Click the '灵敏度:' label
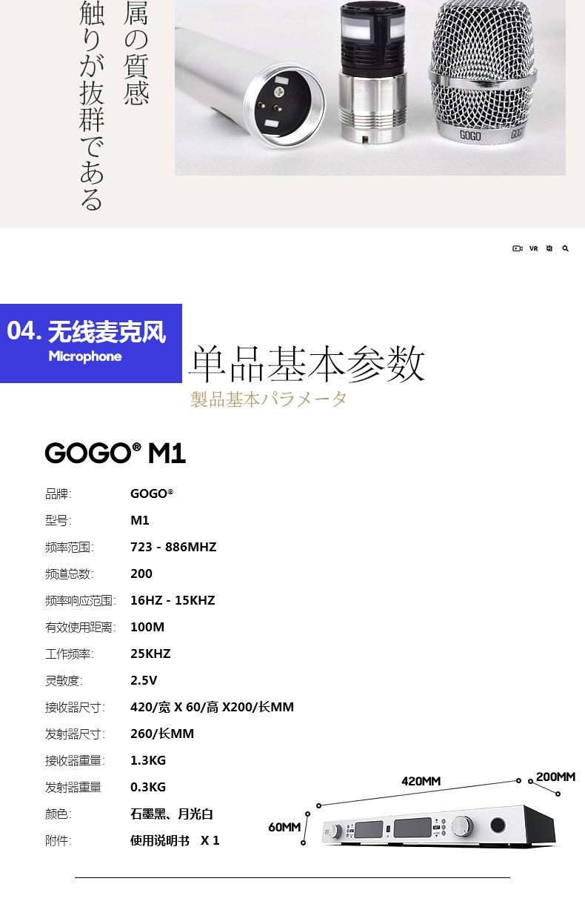This screenshot has height=924, width=585. click(64, 680)
